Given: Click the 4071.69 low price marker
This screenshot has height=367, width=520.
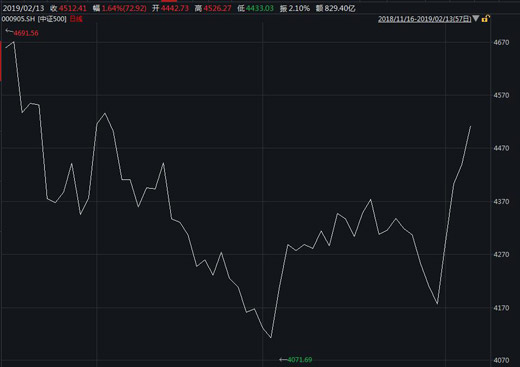Looking at the screenshot, I should point(300,360).
